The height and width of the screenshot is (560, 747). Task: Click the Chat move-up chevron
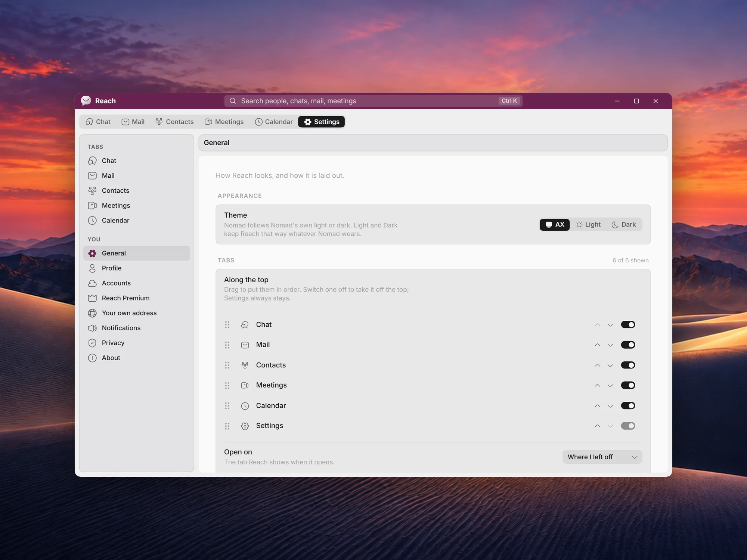597,325
